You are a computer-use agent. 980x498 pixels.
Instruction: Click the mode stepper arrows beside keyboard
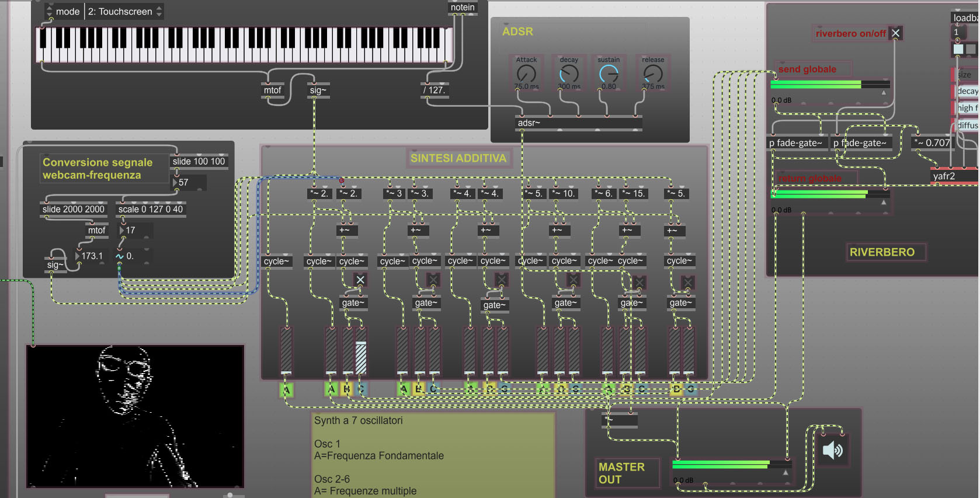click(49, 11)
